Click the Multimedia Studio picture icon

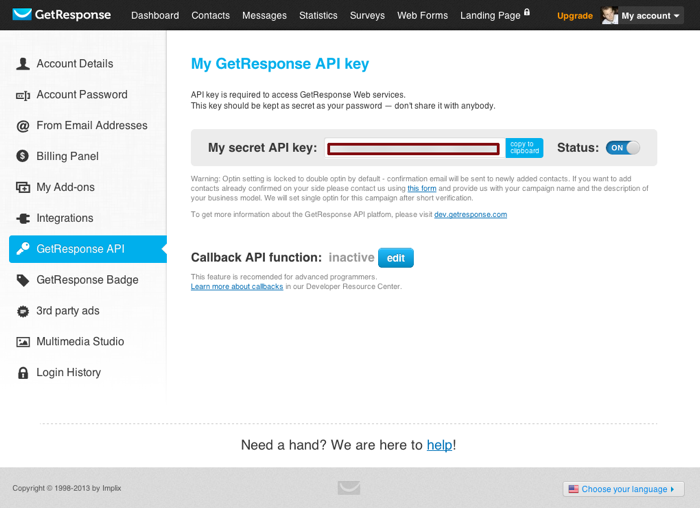pyautogui.click(x=23, y=342)
